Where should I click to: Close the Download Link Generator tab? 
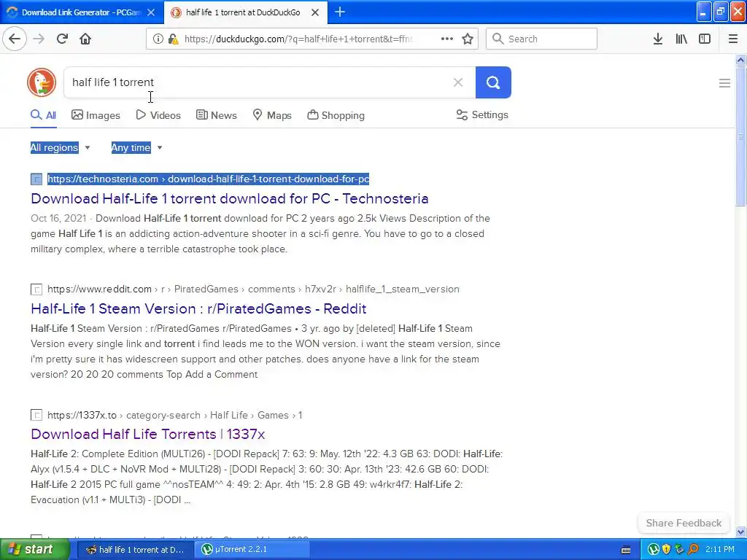(151, 12)
